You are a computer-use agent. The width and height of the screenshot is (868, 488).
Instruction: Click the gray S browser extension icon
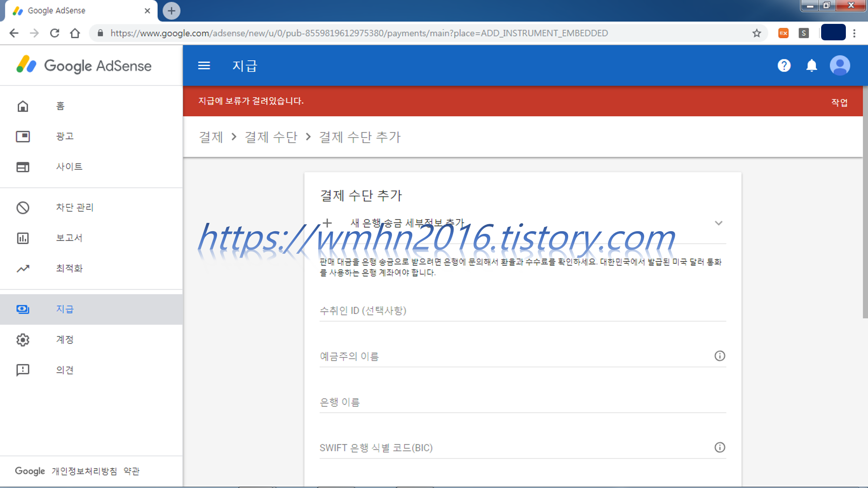point(803,33)
